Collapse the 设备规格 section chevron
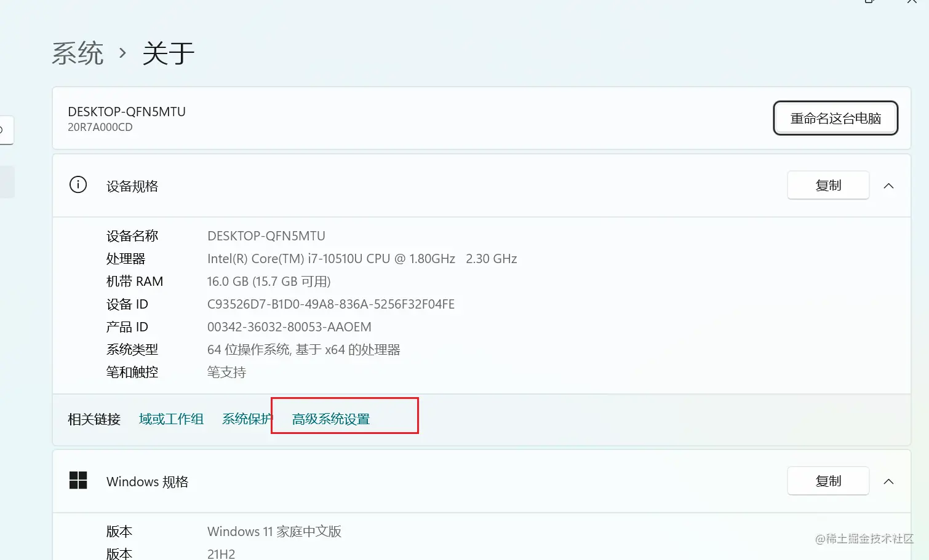Image resolution: width=929 pixels, height=560 pixels. click(x=888, y=186)
